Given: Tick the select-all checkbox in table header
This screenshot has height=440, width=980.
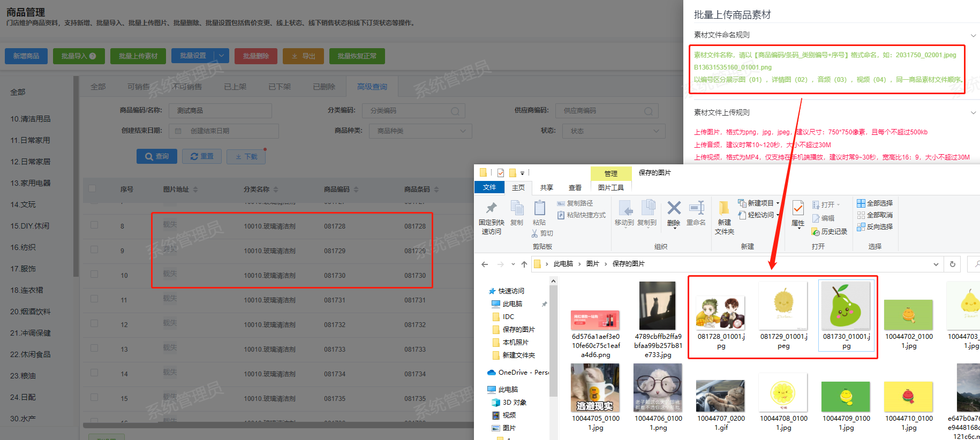Looking at the screenshot, I should (92, 188).
